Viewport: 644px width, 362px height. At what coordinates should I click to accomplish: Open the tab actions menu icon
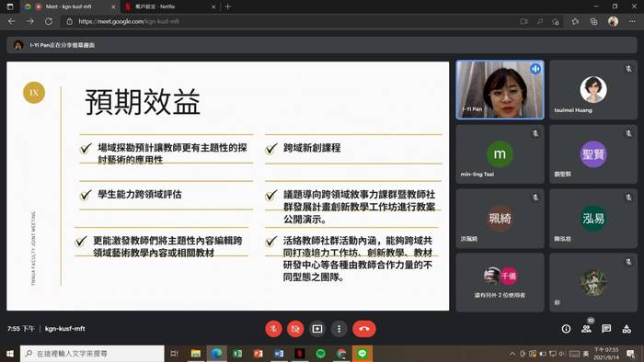click(x=10, y=6)
